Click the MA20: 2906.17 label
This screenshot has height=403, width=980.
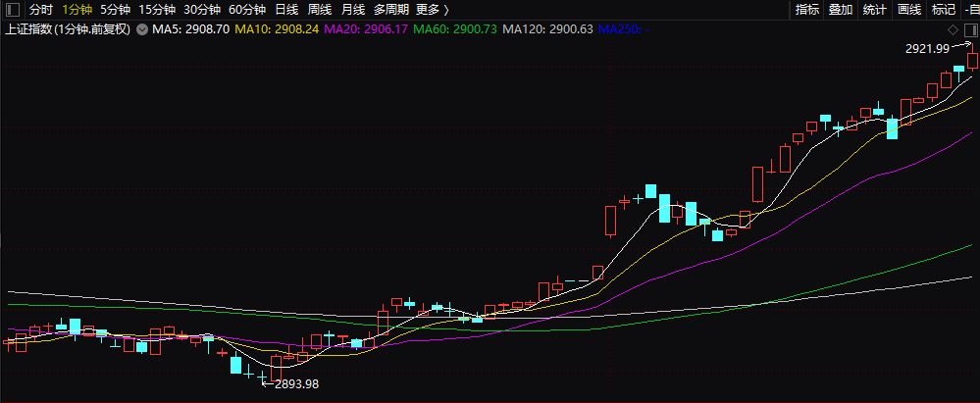(367, 28)
